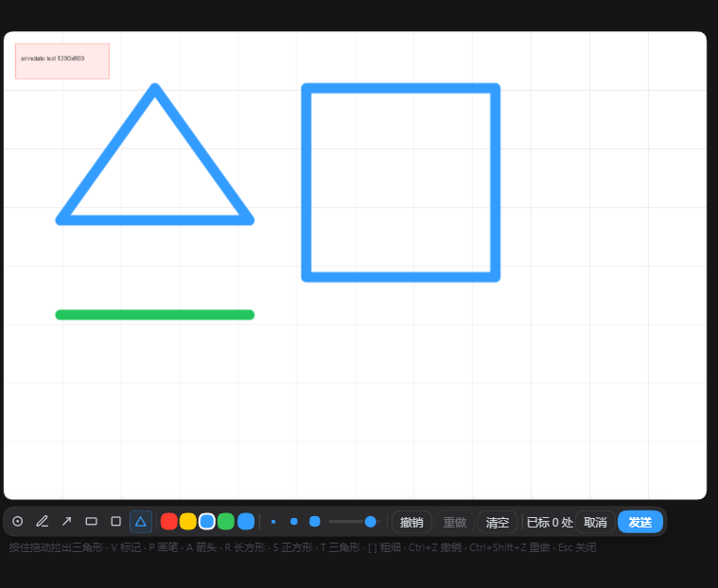The image size is (718, 588).
Task: Click the 已标 0 处 counter text
Action: coord(550,522)
